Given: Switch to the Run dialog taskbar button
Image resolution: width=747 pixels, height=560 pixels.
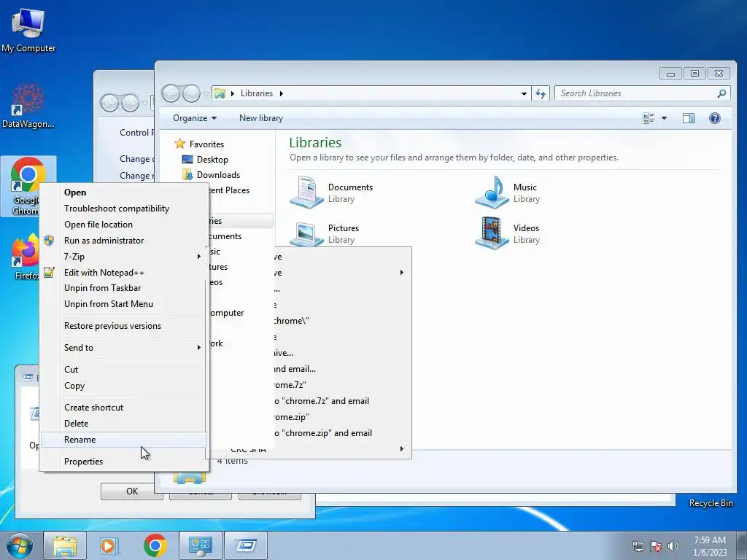Looking at the screenshot, I should [x=245, y=545].
